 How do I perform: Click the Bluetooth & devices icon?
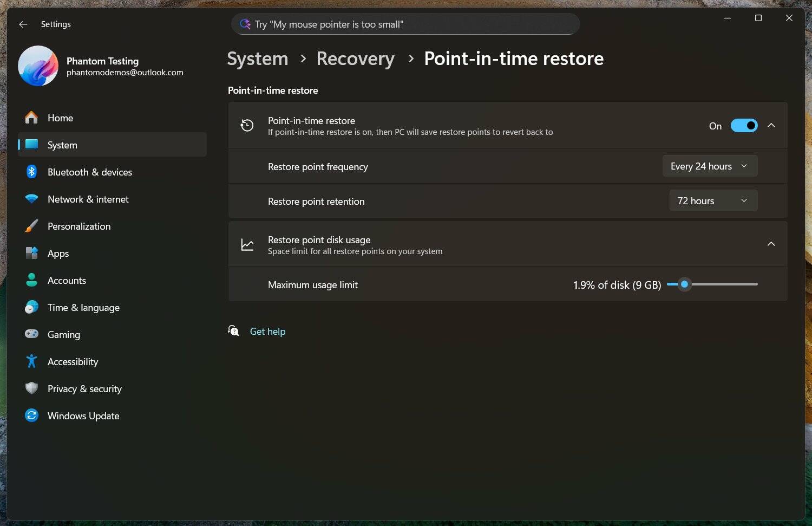pyautogui.click(x=31, y=172)
